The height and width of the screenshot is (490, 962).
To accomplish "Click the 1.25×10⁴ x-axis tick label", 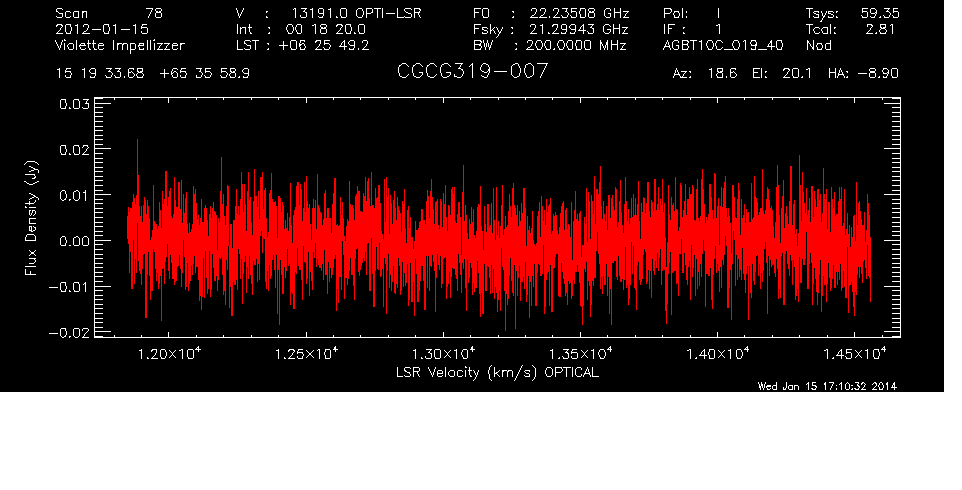I will click(306, 353).
